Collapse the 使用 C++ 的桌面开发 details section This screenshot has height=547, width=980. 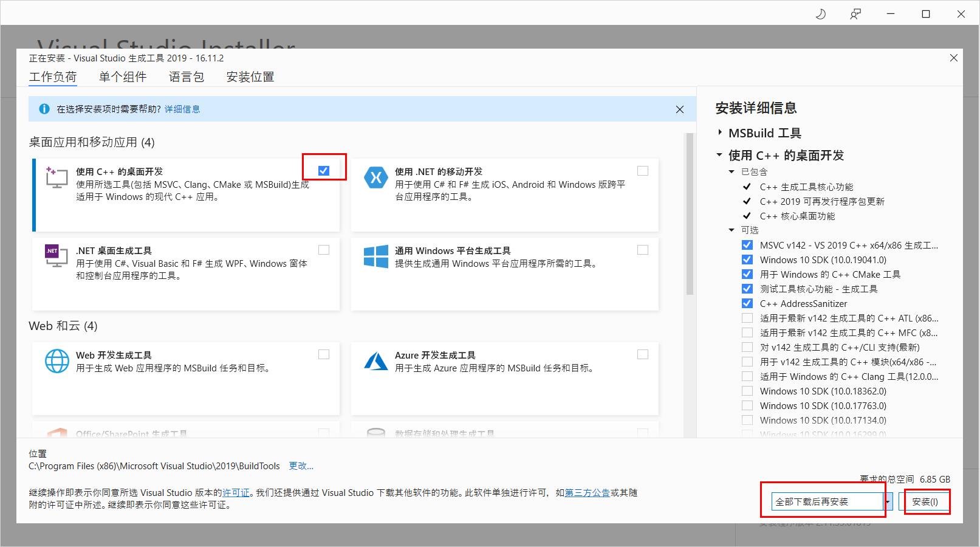[720, 155]
